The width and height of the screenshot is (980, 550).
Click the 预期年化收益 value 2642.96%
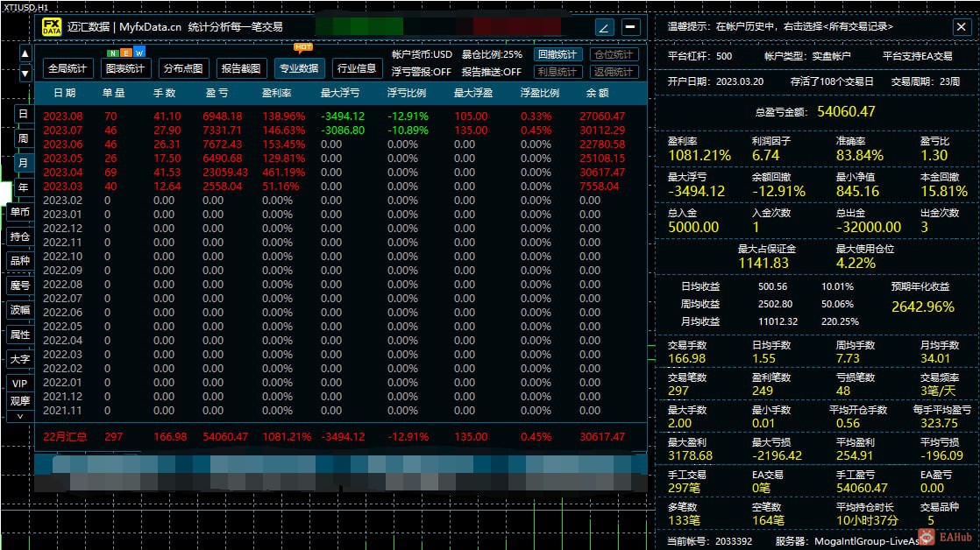(x=922, y=307)
